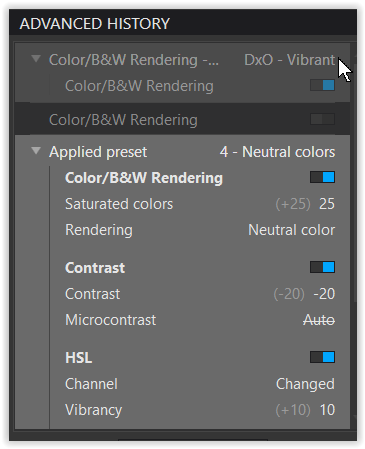365x449 pixels.
Task: Select the Rendering Neutral color row
Action: [x=199, y=230]
